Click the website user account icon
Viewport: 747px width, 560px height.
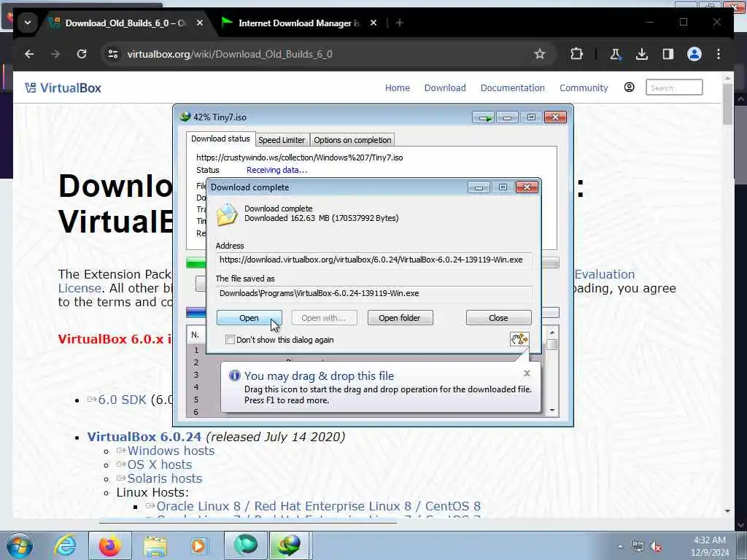tap(629, 87)
